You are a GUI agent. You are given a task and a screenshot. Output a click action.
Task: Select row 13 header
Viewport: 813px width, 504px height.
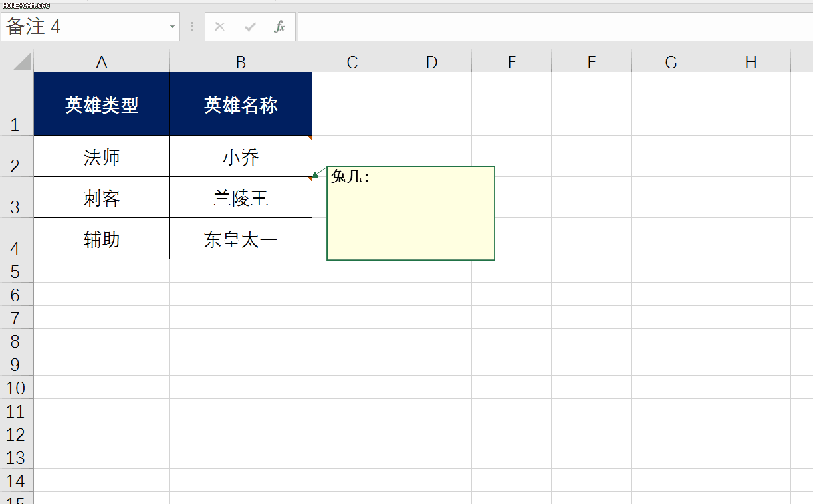pos(17,457)
